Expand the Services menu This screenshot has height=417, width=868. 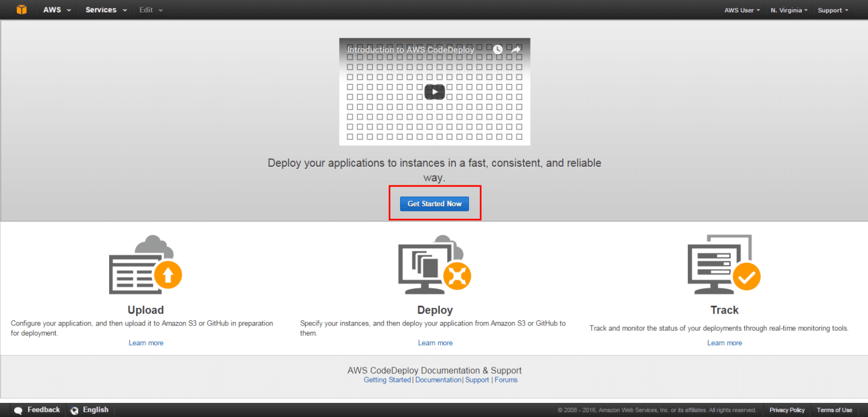pyautogui.click(x=106, y=10)
